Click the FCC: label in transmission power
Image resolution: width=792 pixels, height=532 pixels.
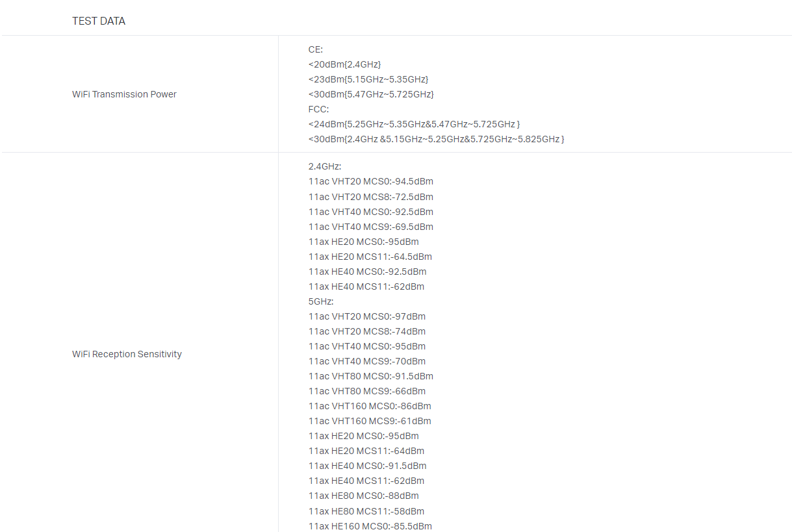pos(318,109)
